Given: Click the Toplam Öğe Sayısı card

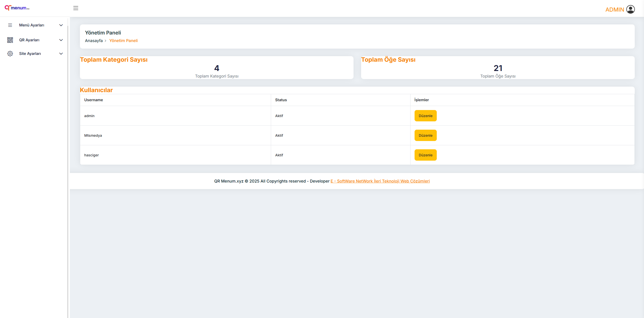Looking at the screenshot, I should point(497,68).
